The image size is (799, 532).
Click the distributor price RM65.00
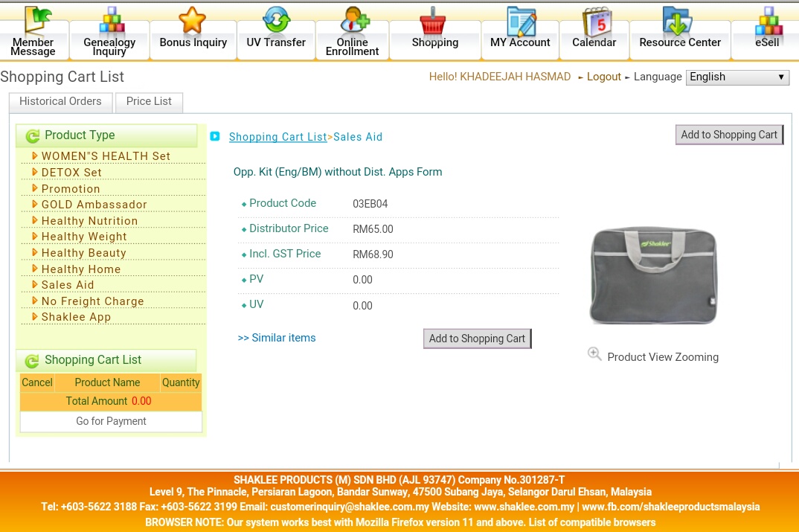[x=373, y=229]
